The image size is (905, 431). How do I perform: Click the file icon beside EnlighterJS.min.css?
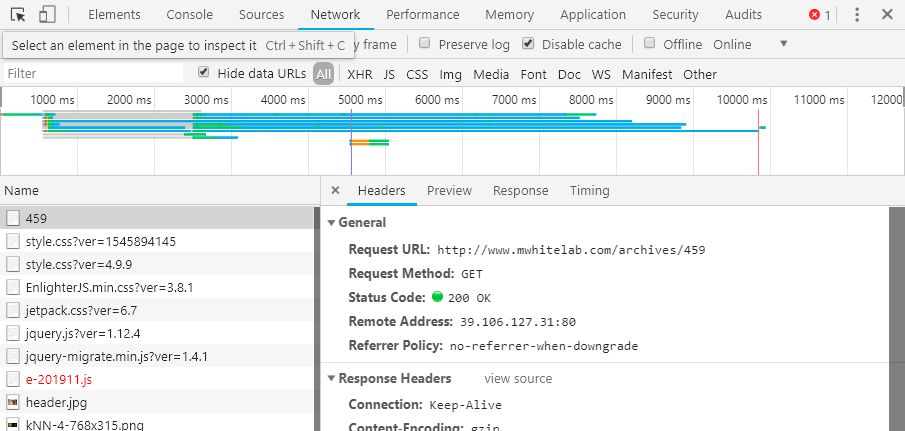[13, 287]
